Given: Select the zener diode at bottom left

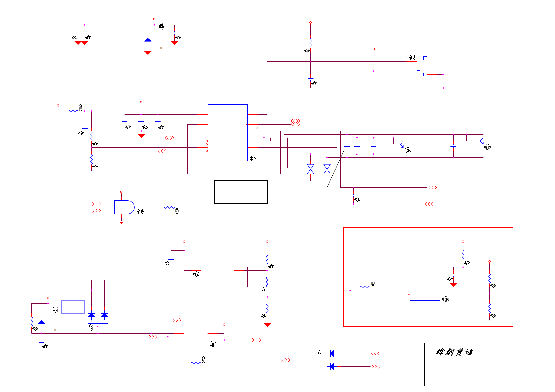Looking at the screenshot, I should pyautogui.click(x=42, y=321).
